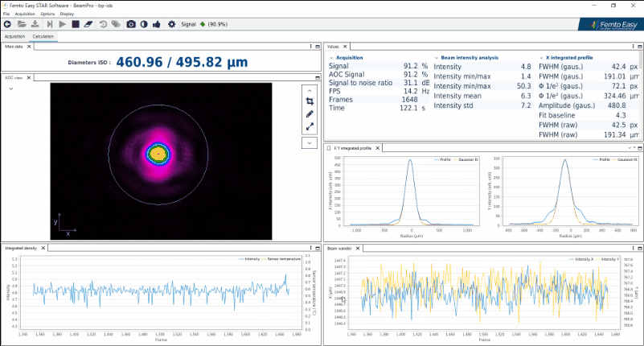The image size is (644, 346).
Task: Click the expand arrows icon in AOC view
Action: click(x=310, y=126)
